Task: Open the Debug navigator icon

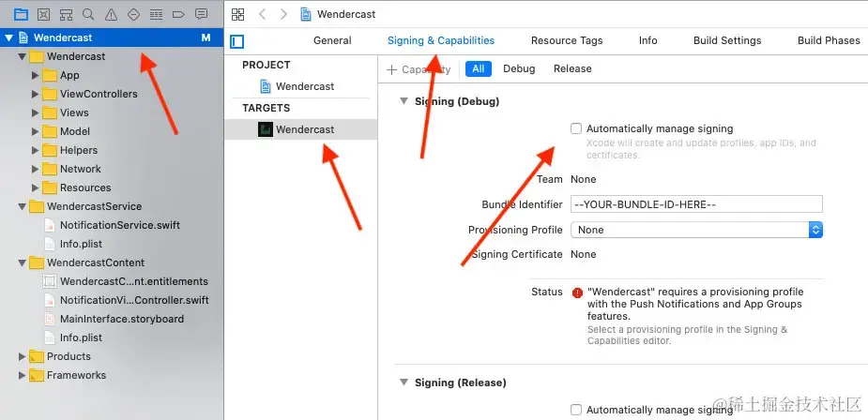Action: [156, 14]
